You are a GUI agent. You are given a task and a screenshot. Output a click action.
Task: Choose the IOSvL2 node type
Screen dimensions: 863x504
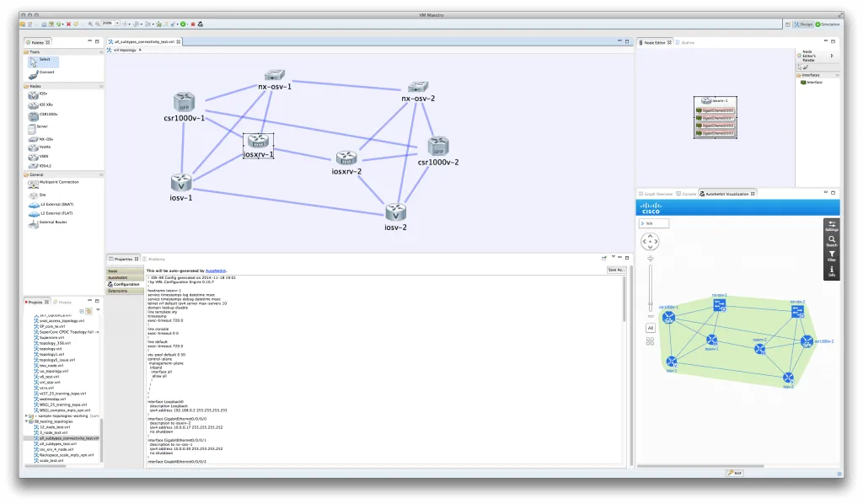pyautogui.click(x=40, y=166)
